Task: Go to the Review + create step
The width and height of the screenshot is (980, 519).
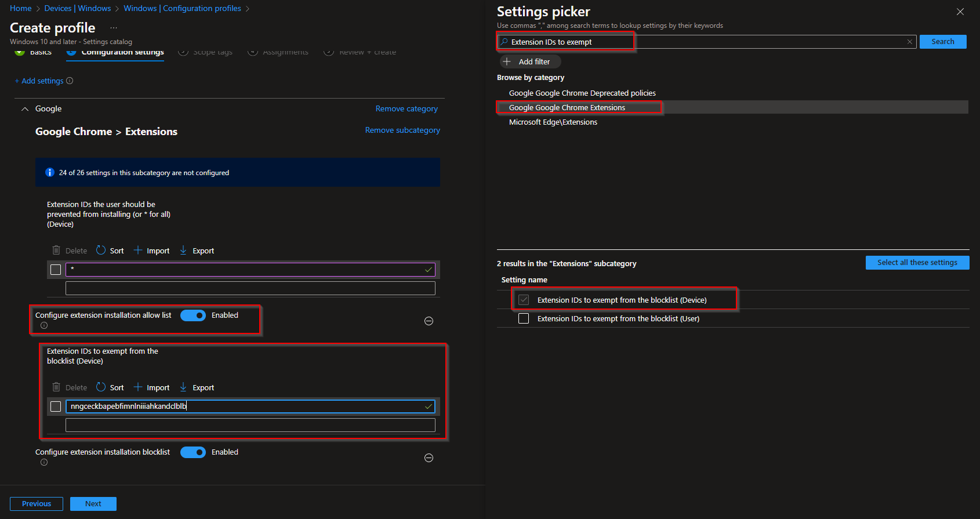Action: click(360, 52)
